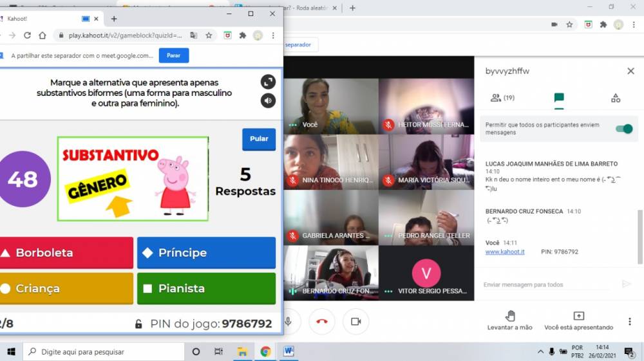
Task: Open the Meet participants tab
Action: (x=502, y=98)
